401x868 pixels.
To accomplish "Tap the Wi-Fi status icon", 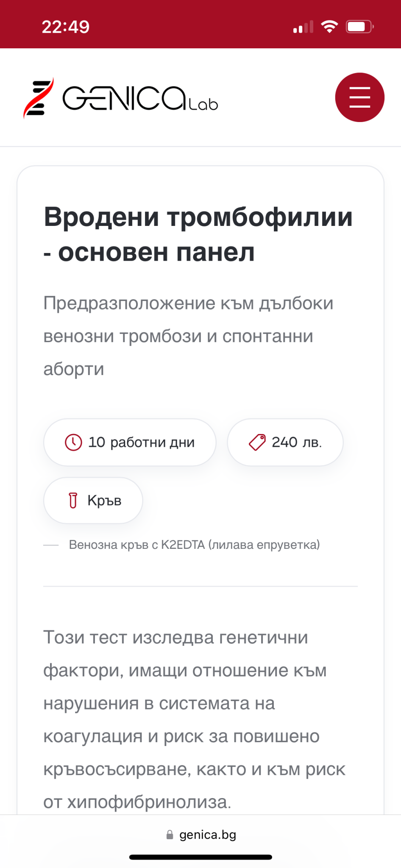I will pos(329,27).
